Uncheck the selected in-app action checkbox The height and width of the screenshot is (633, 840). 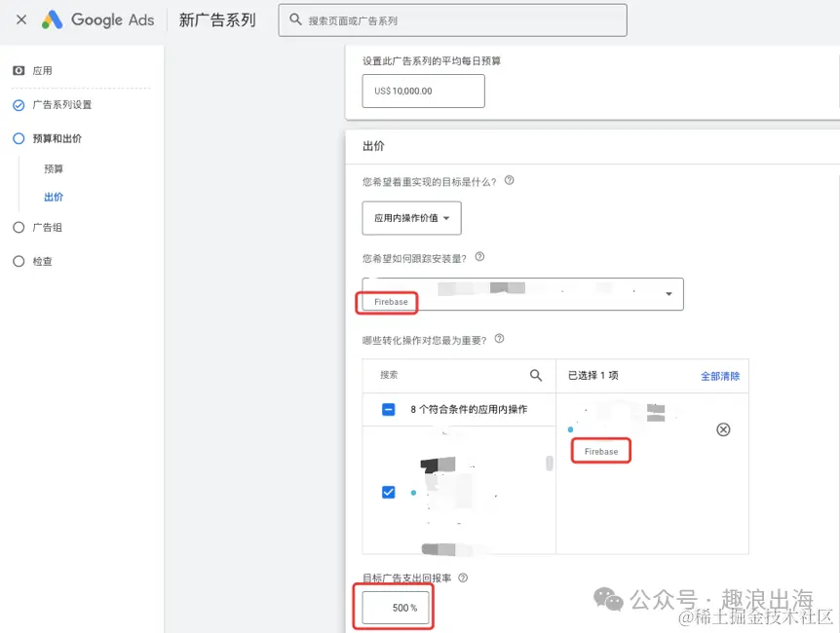click(x=387, y=492)
